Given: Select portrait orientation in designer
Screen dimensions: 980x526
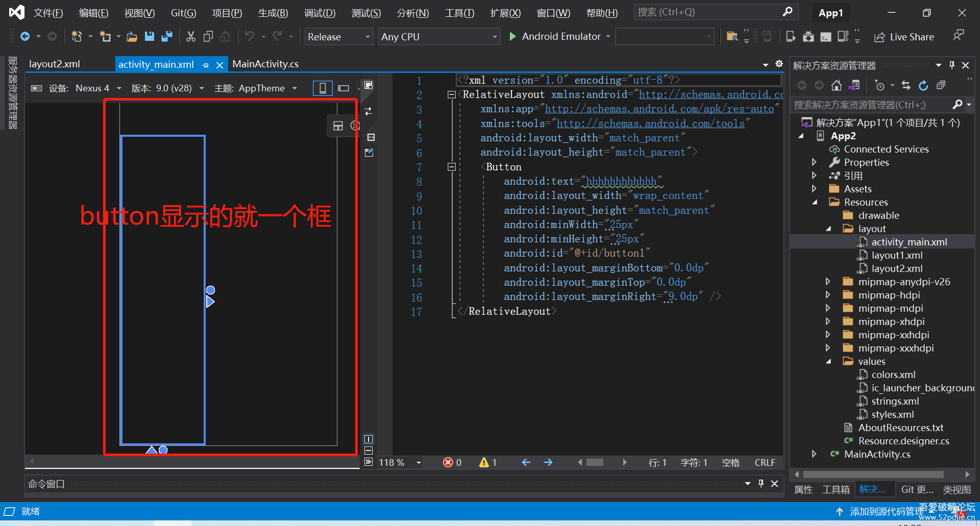Looking at the screenshot, I should 323,88.
